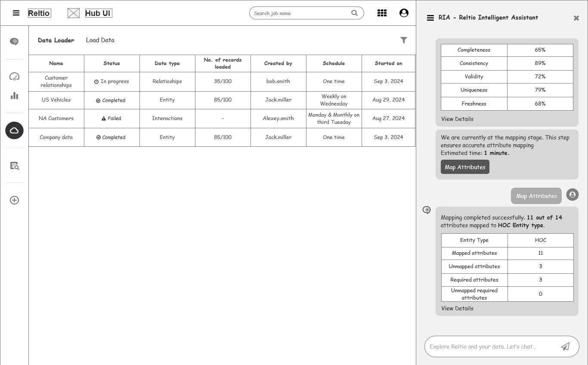Screen dimensions: 588x365
Task: Click the bob.smith creator cell
Action: click(278, 81)
